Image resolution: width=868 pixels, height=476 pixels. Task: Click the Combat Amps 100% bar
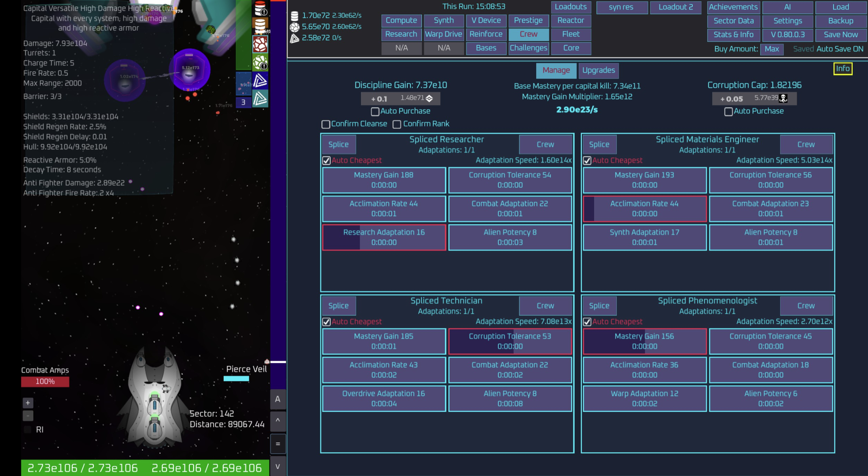pos(45,382)
